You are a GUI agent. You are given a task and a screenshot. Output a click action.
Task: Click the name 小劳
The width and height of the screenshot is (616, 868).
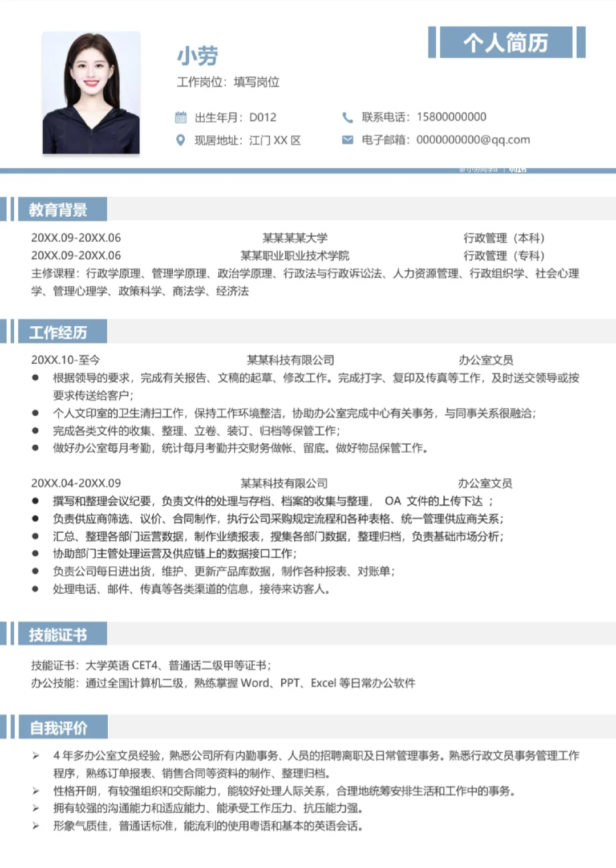coord(197,56)
